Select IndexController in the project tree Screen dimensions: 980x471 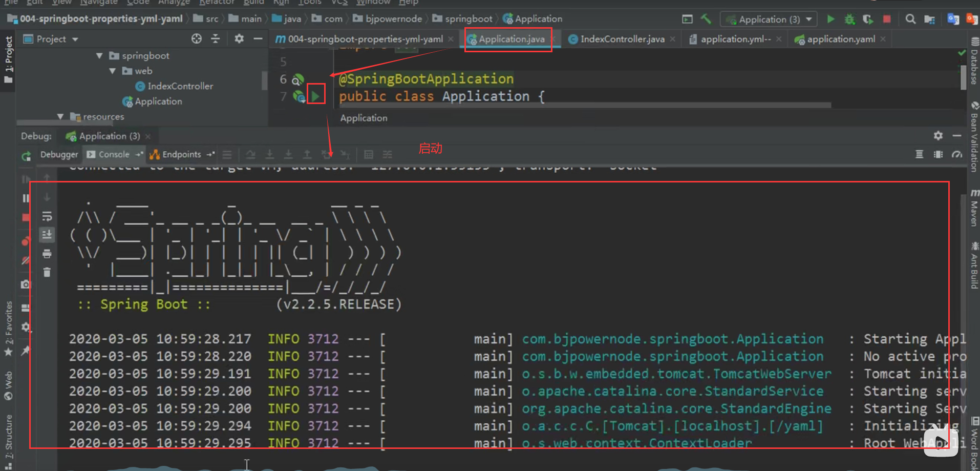(x=174, y=86)
